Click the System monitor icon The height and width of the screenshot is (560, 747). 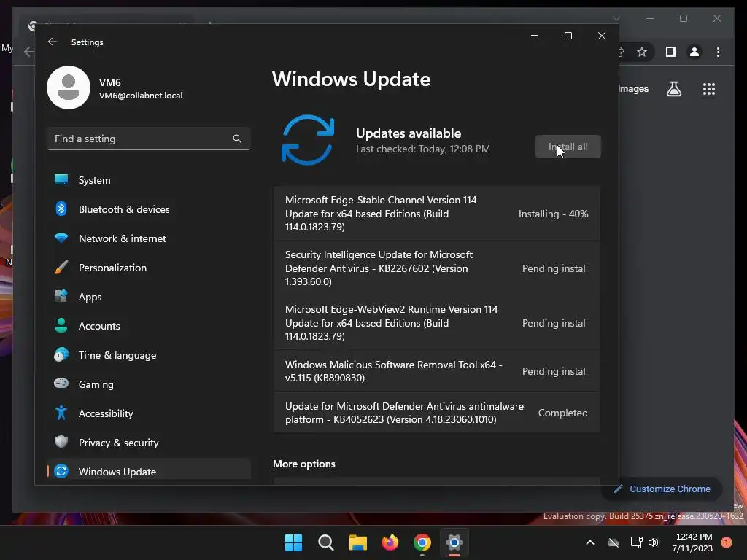[61, 179]
